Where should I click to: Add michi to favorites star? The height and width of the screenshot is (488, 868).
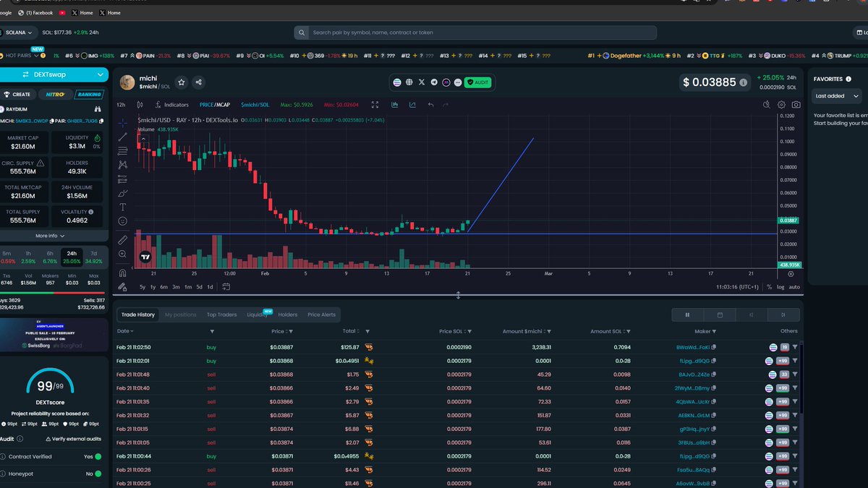click(182, 82)
